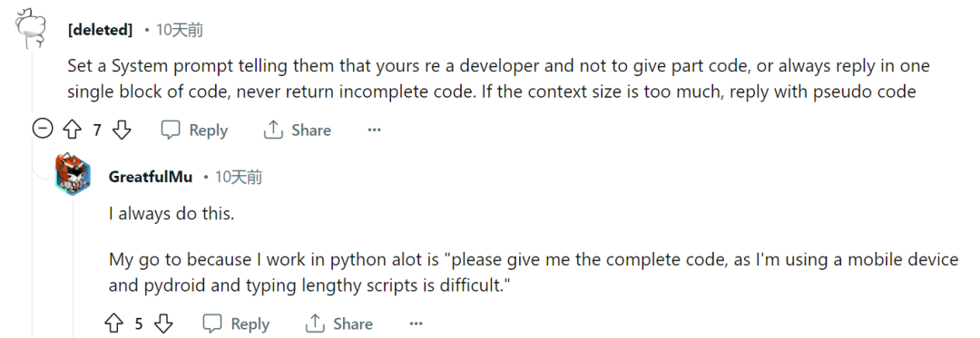Click the speech bubble icon under top comment
Screen dimensions: 980x338
[171, 130]
